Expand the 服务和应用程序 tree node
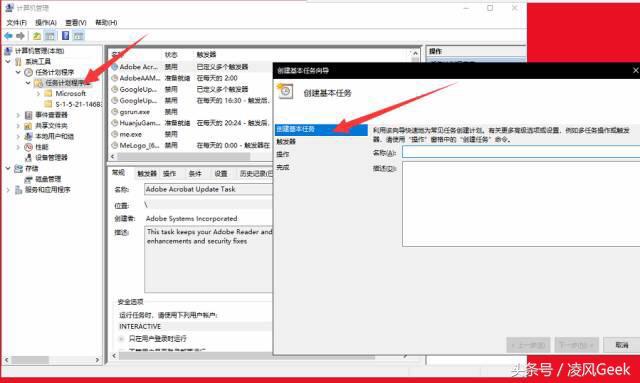640x383 pixels. point(8,189)
